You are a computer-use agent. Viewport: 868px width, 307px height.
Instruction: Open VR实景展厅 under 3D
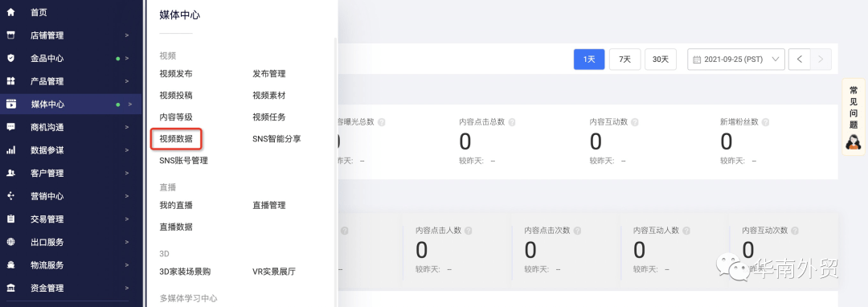[x=274, y=271]
